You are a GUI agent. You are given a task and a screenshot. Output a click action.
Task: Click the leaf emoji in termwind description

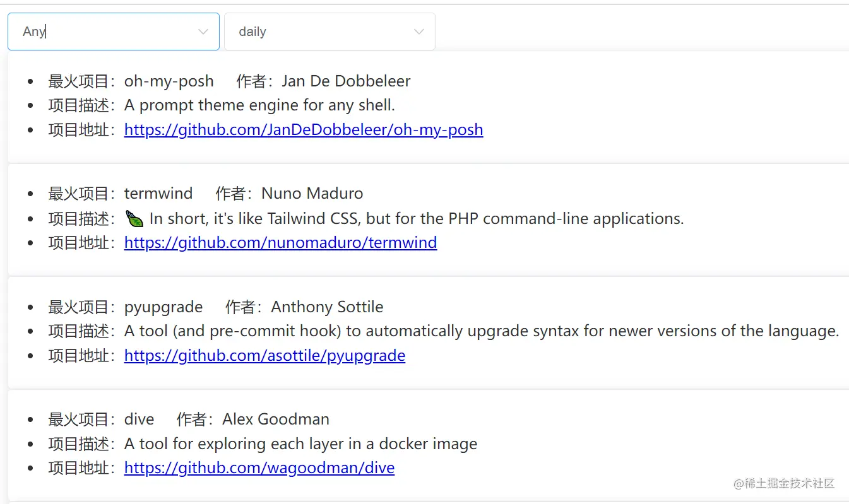click(134, 219)
